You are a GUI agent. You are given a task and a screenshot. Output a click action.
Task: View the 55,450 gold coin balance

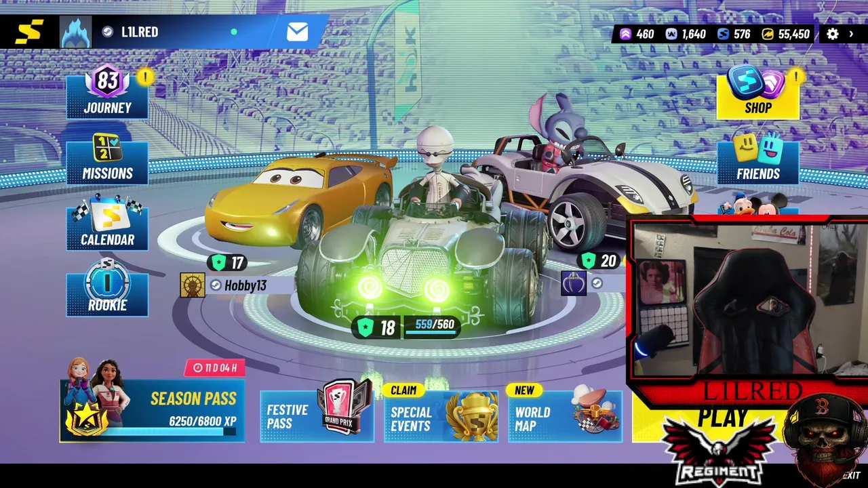[786, 34]
